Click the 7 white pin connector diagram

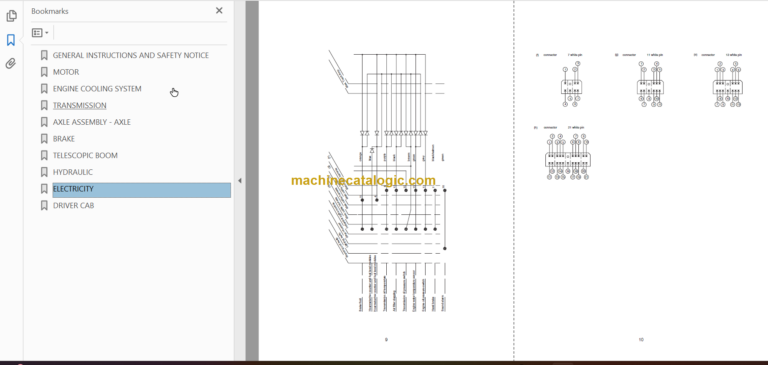click(571, 84)
